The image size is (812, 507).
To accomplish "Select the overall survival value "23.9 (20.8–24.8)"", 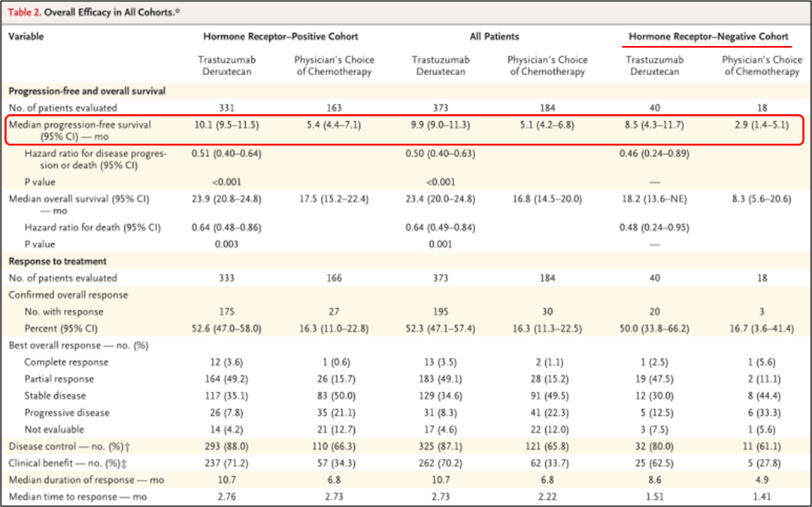I will [226, 199].
